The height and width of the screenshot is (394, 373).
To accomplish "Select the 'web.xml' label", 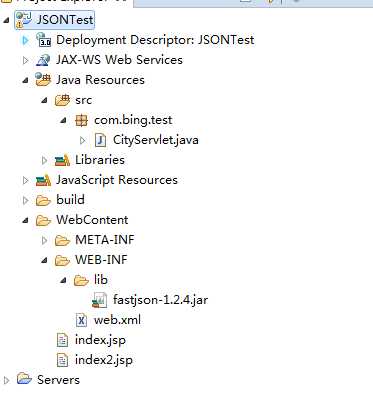I will pyautogui.click(x=117, y=320).
